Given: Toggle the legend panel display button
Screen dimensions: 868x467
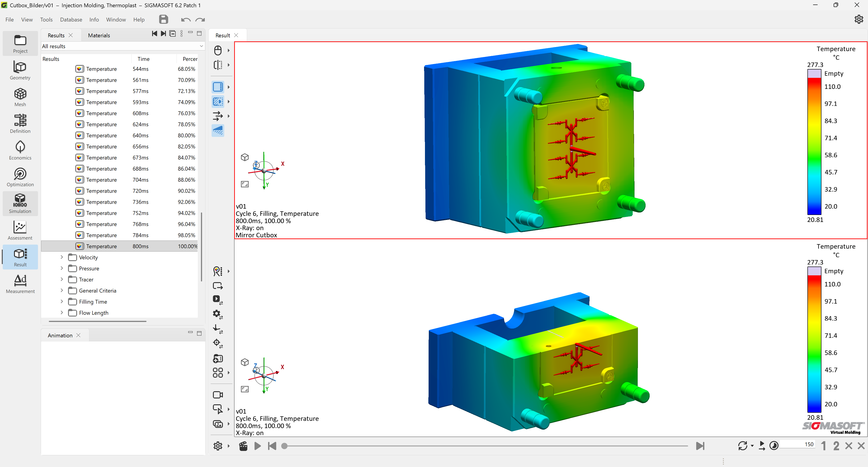Looking at the screenshot, I should click(218, 87).
